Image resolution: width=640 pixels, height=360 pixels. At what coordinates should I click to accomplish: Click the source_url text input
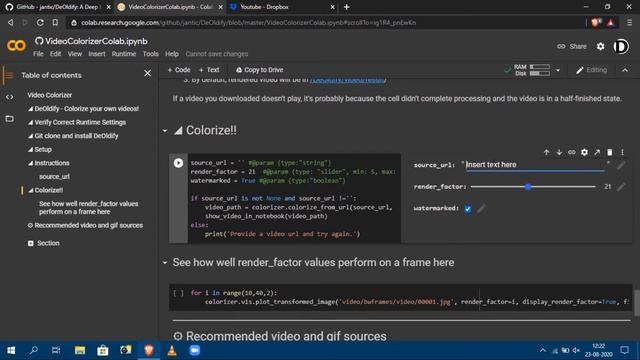pos(535,165)
